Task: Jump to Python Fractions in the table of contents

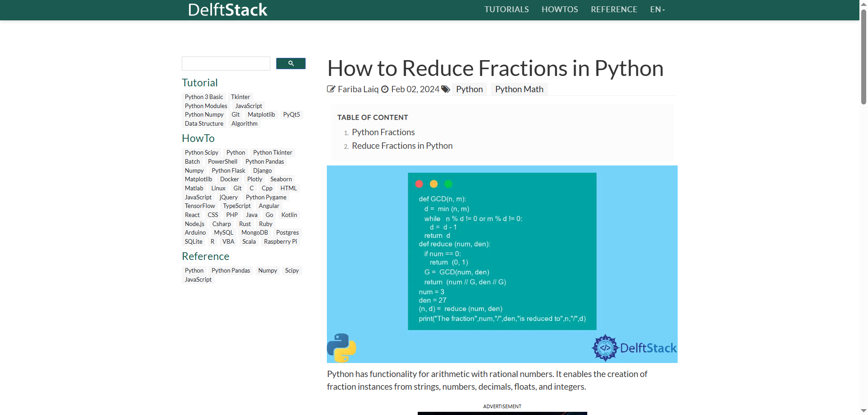Action: click(x=383, y=132)
